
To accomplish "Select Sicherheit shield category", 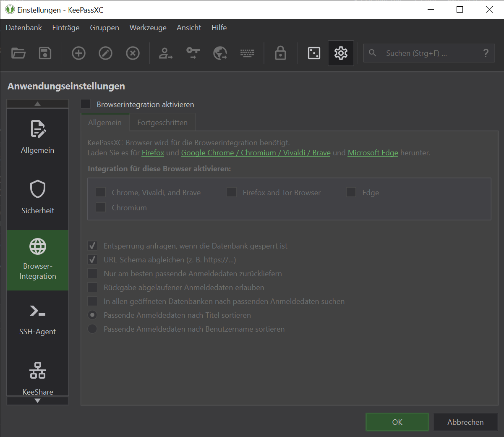I will click(38, 199).
